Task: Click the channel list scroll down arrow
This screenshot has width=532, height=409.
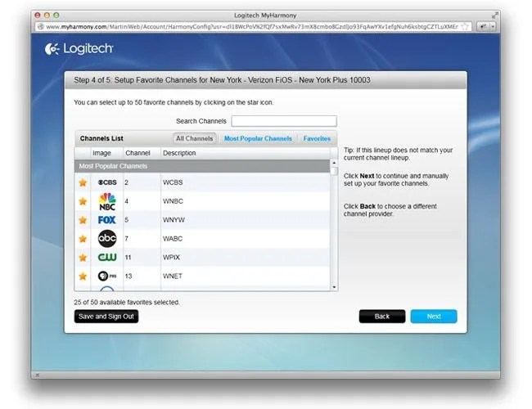Action: click(334, 287)
